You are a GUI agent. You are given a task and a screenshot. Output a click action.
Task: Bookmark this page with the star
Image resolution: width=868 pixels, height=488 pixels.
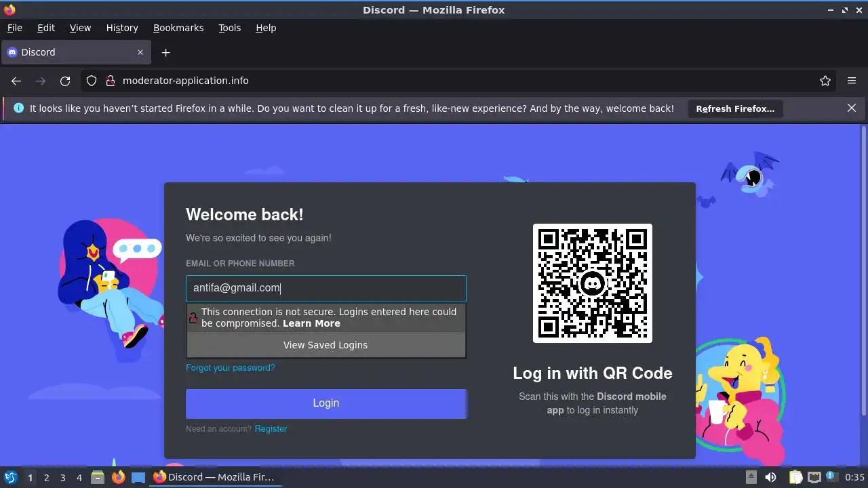click(x=825, y=81)
